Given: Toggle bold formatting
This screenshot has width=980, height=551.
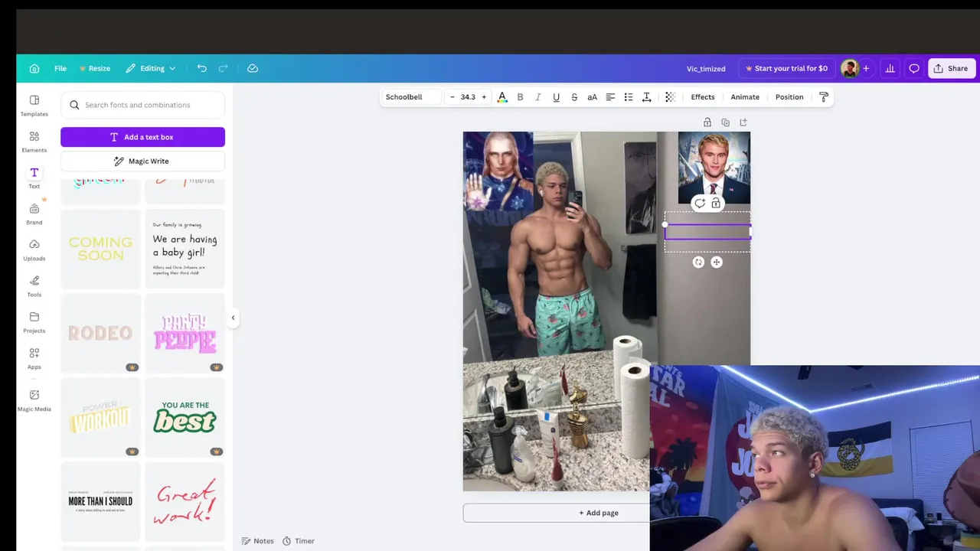Looking at the screenshot, I should coord(520,97).
